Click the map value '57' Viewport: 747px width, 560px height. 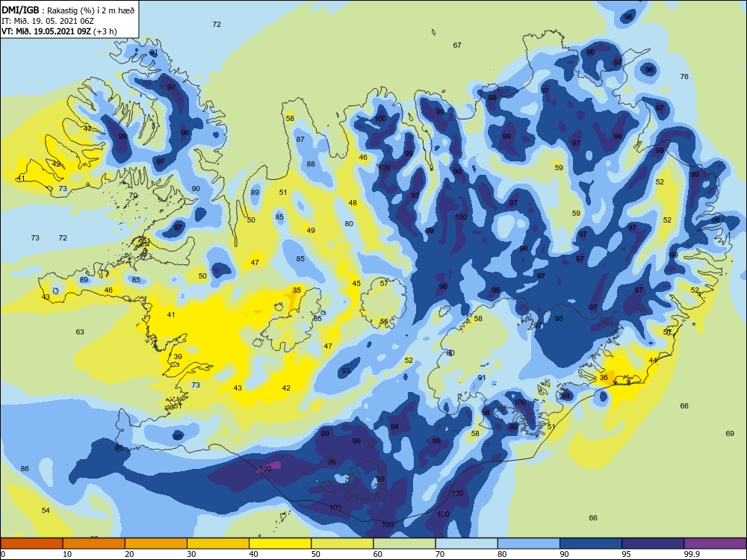point(384,283)
